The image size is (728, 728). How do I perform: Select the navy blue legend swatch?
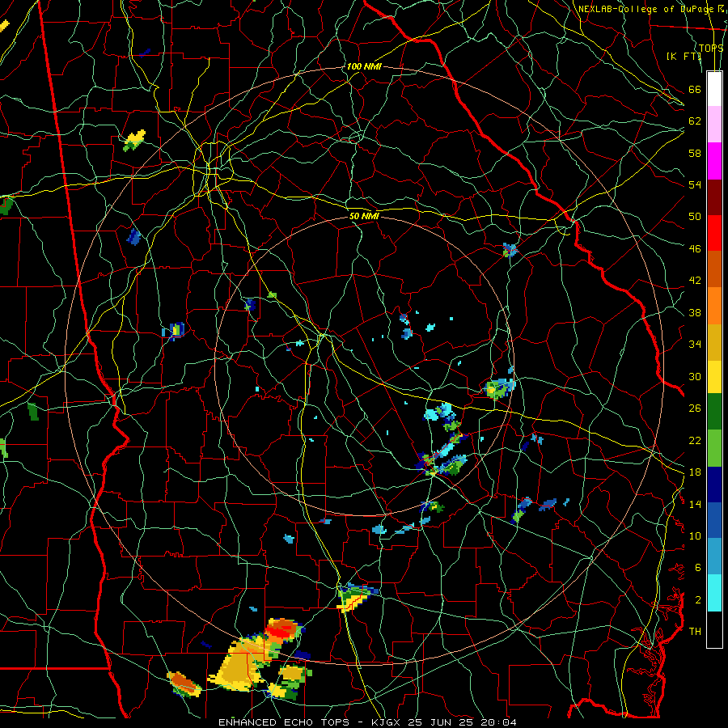[714, 485]
